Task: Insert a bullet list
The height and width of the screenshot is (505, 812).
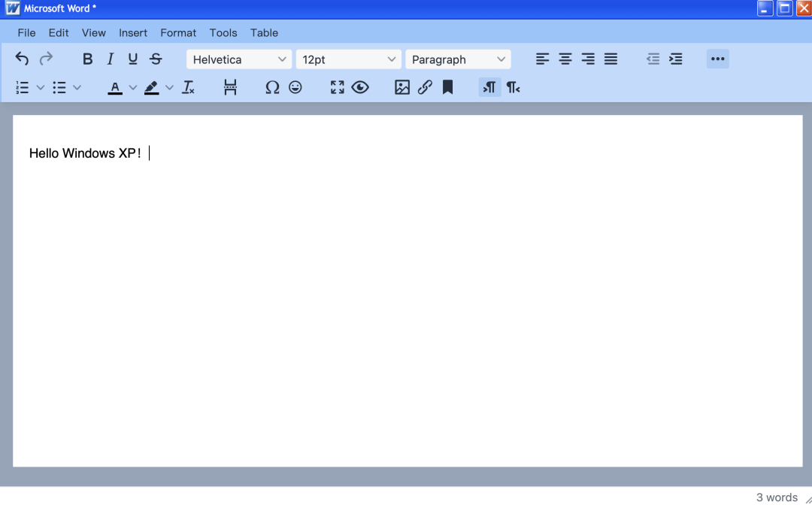Action: click(x=59, y=87)
